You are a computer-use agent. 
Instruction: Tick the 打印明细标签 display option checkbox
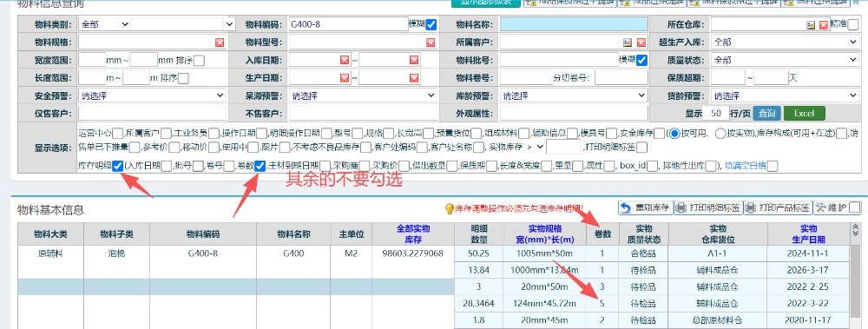tap(641, 148)
